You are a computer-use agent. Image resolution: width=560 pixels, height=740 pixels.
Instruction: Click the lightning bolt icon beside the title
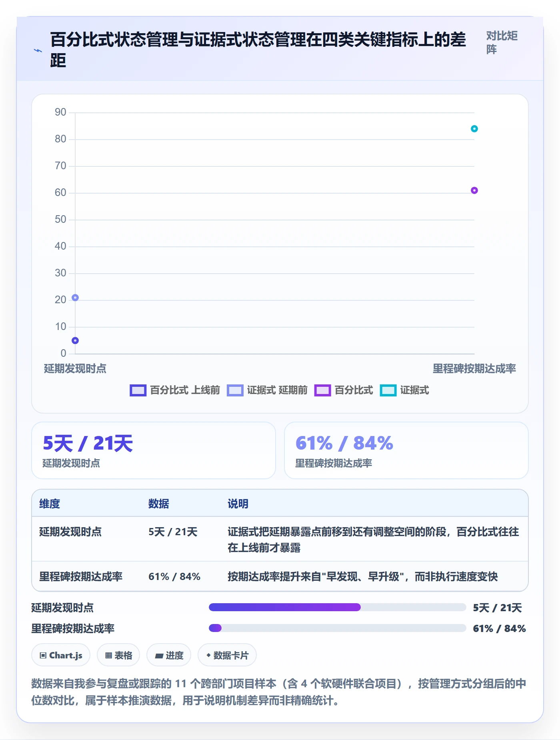38,50
